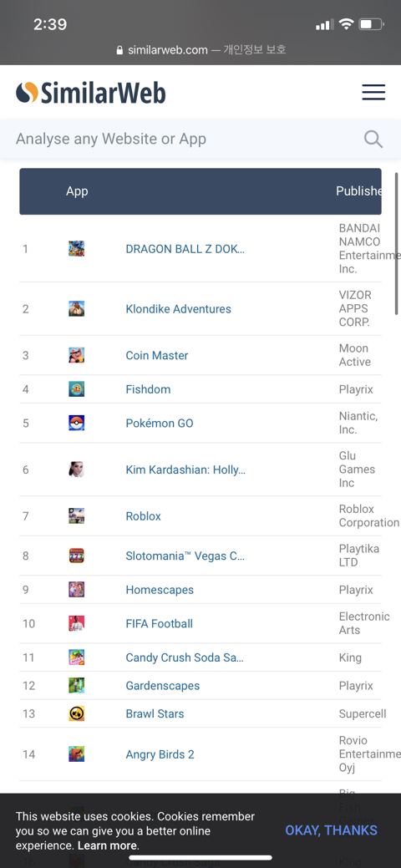This screenshot has height=868, width=401.
Task: Tap the Kim Kardashian app icon
Action: (x=76, y=470)
